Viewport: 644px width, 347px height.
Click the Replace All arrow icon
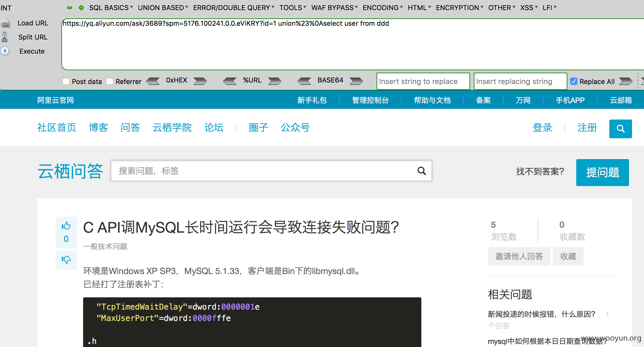(626, 81)
